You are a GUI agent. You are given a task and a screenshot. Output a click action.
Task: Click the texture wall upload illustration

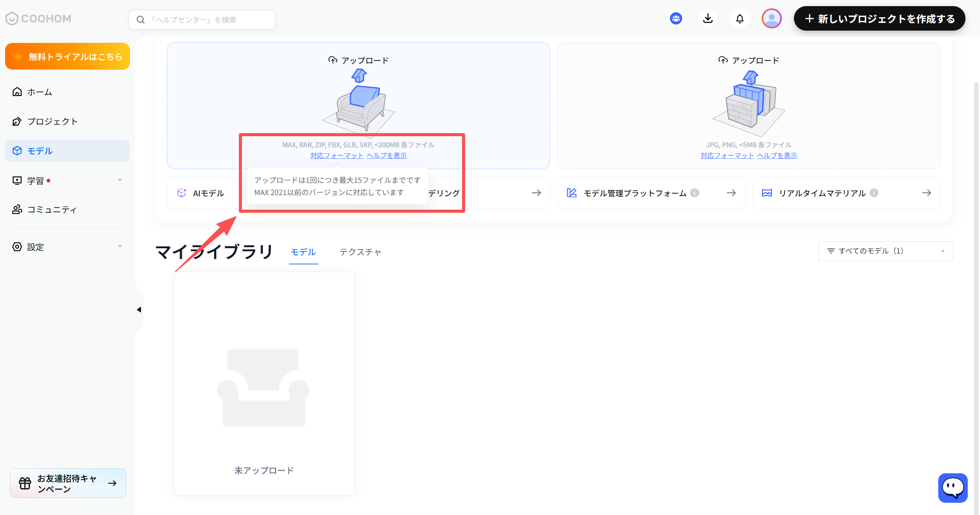749,103
